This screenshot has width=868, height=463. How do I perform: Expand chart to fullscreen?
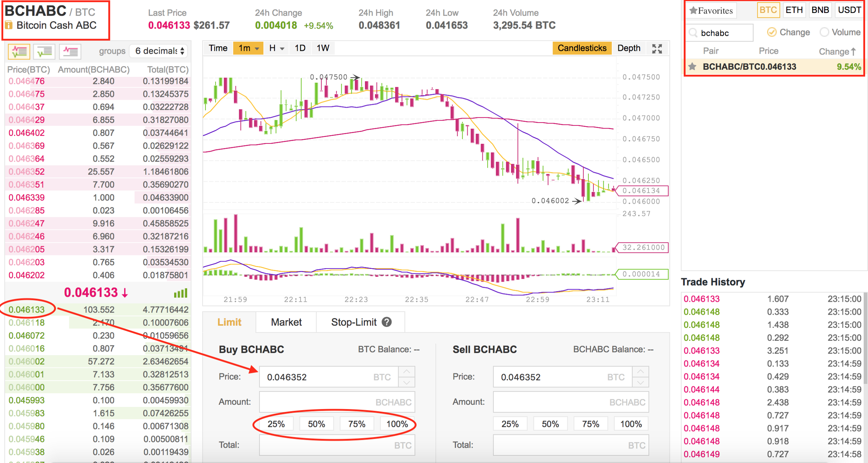click(657, 49)
